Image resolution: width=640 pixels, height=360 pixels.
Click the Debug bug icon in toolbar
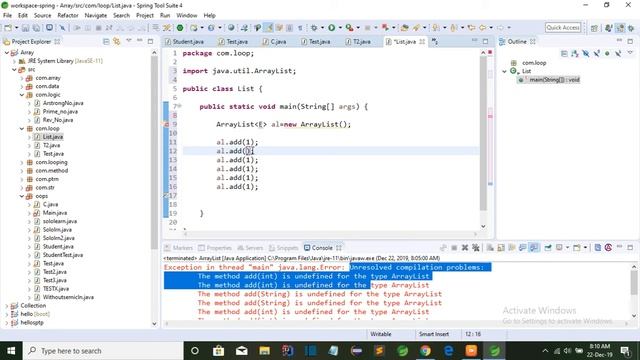point(314,28)
